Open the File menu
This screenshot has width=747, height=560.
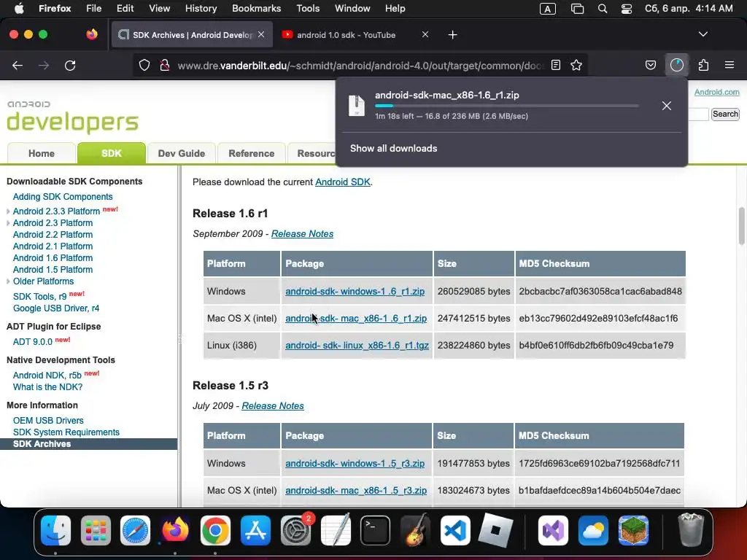pyautogui.click(x=94, y=9)
